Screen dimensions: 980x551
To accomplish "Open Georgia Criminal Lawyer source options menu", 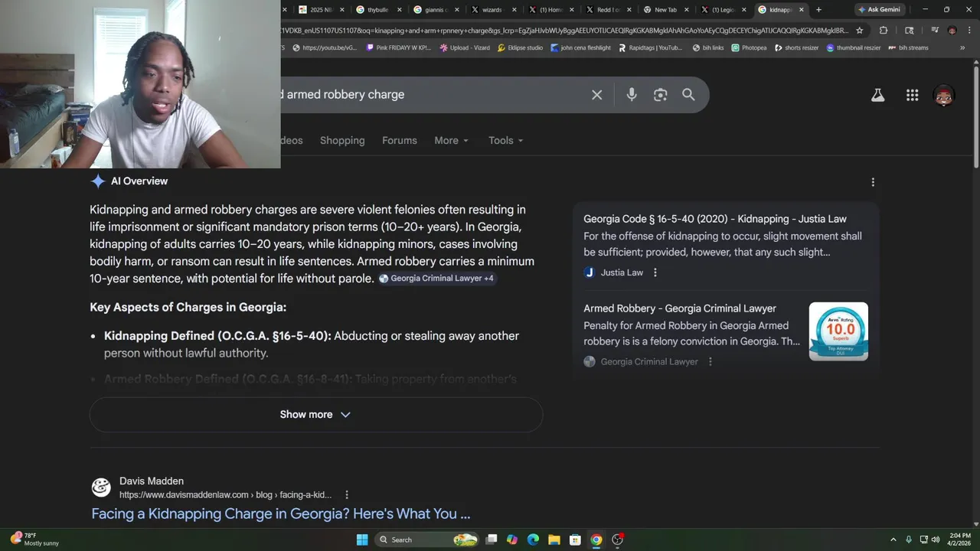I will click(x=710, y=362).
